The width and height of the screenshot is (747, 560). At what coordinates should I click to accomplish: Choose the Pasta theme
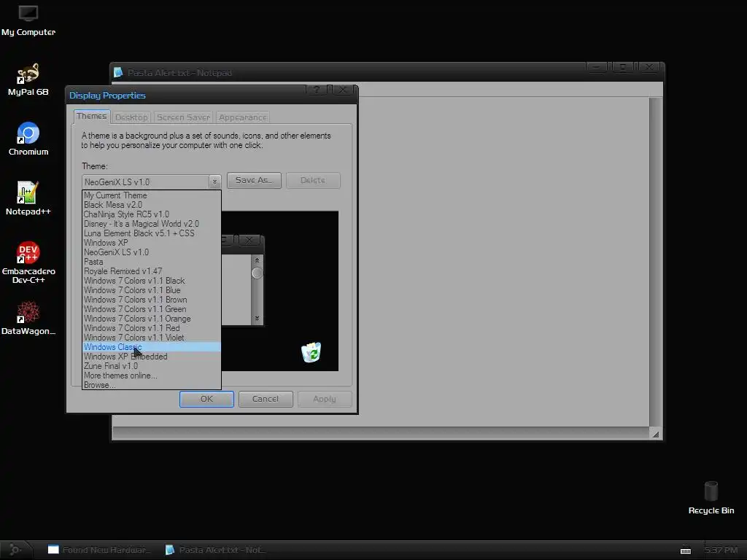[152, 262]
